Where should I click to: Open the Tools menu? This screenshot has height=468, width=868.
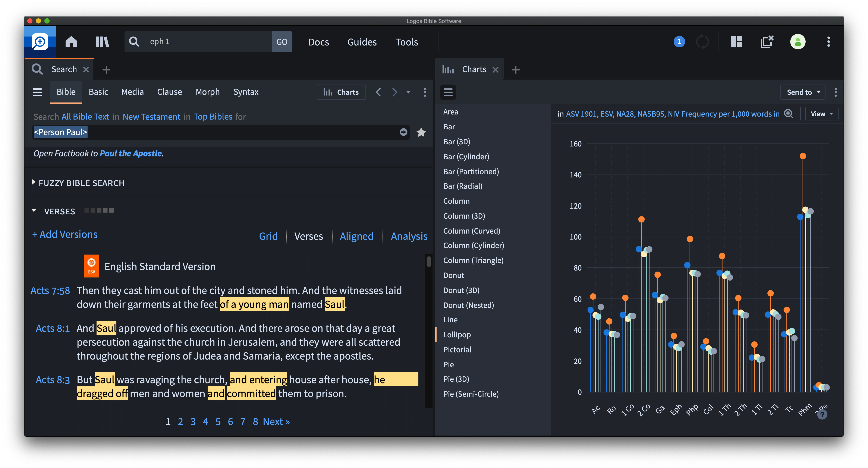[406, 42]
